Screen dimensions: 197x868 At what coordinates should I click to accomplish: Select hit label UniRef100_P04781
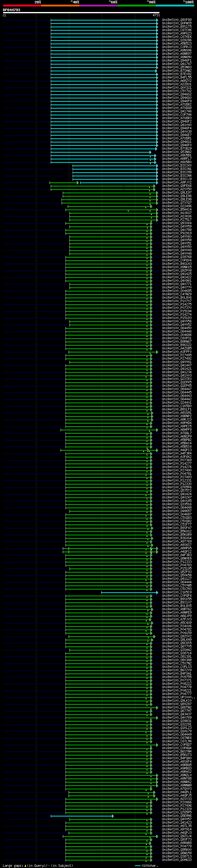coord(177,474)
